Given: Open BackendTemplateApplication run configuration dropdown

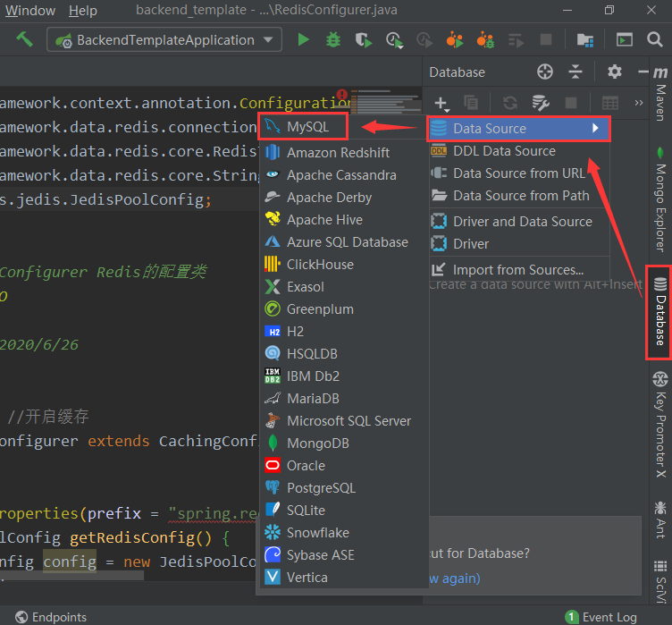Looking at the screenshot, I should pyautogui.click(x=164, y=40).
